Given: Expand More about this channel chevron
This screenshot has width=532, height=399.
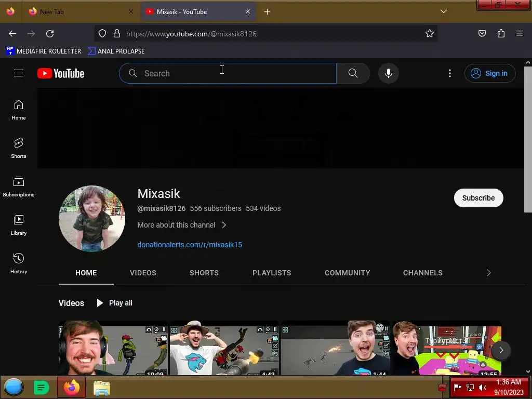Looking at the screenshot, I should 224,225.
